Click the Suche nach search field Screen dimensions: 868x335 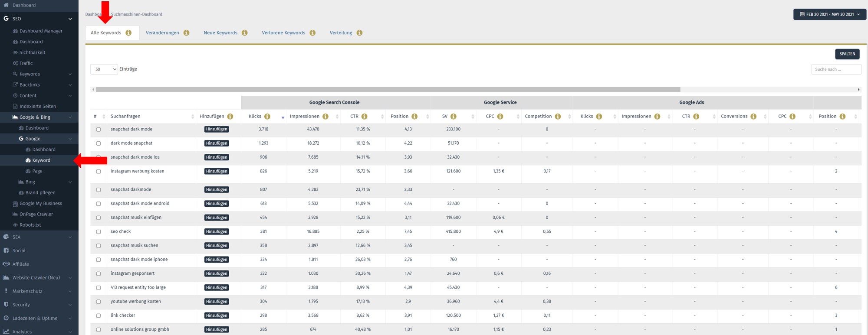coord(836,69)
